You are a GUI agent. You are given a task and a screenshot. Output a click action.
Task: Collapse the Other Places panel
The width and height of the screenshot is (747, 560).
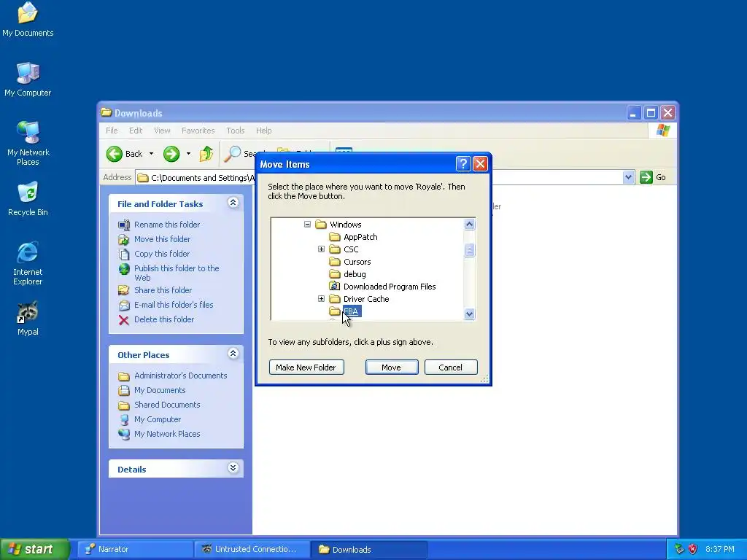[x=233, y=354]
